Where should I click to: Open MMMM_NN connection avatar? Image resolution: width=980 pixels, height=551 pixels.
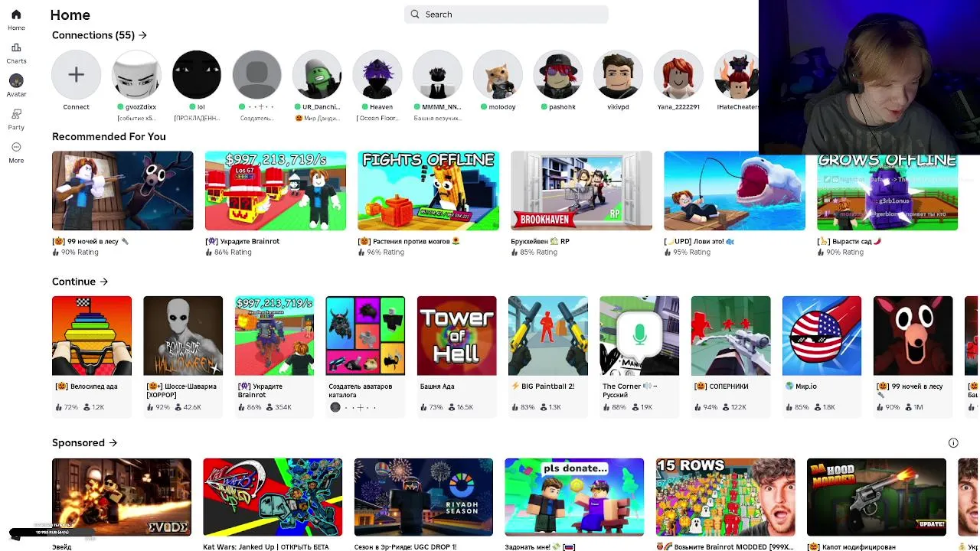coord(438,74)
